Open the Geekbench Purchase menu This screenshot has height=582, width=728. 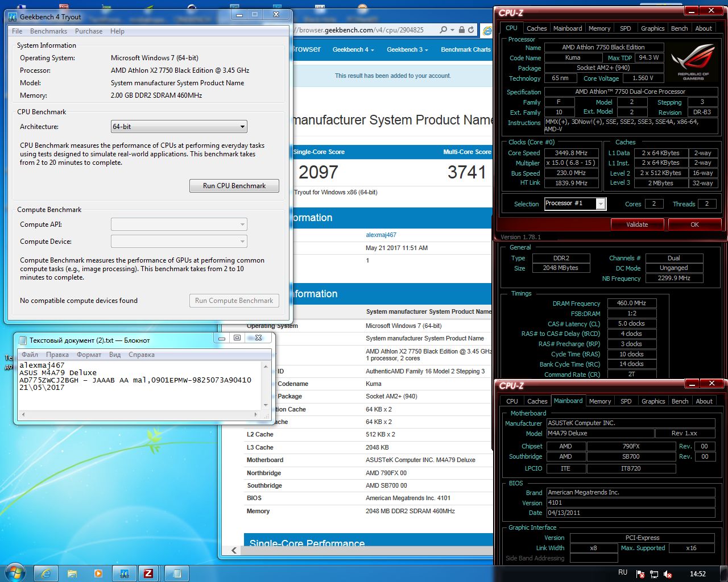pos(89,31)
